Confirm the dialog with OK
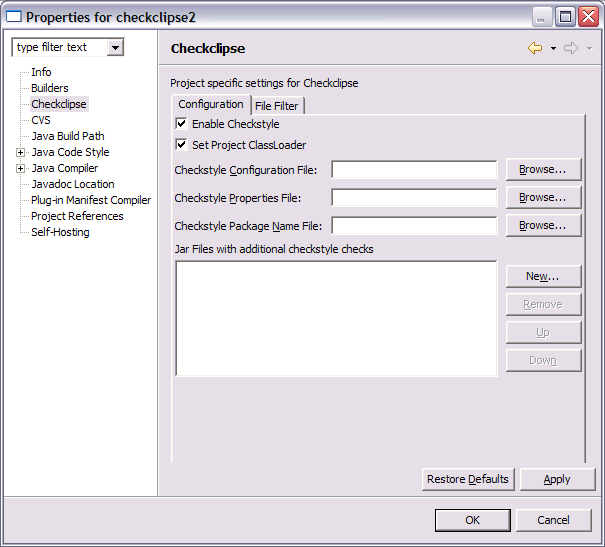The image size is (605, 547). coord(473,520)
